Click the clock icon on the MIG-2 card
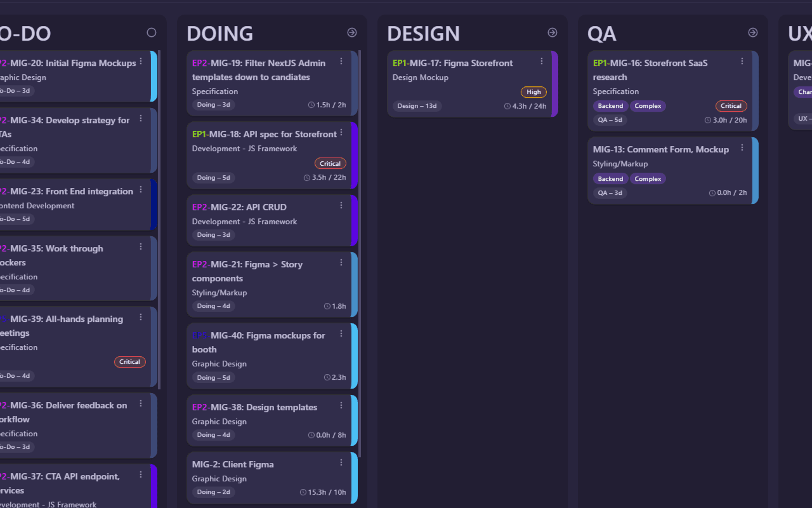 (304, 491)
